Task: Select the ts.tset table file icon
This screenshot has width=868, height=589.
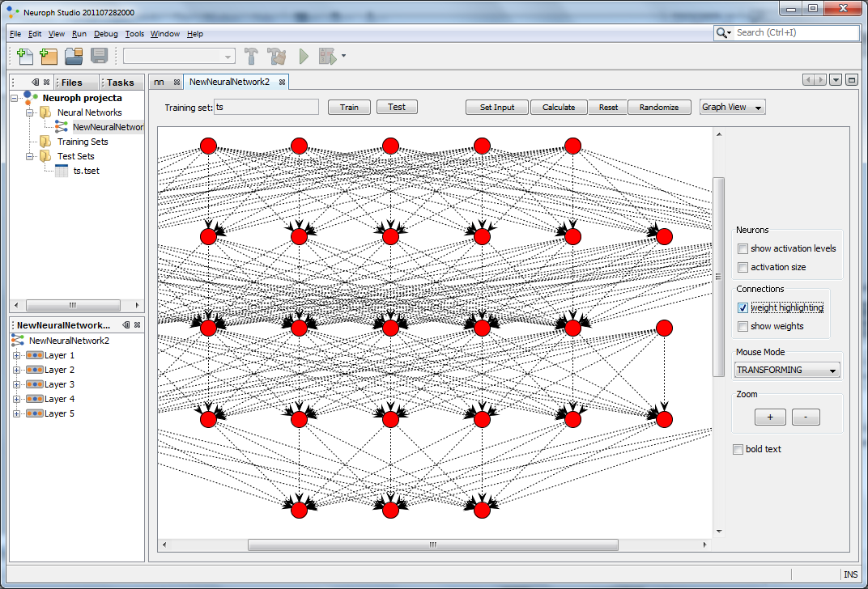Action: click(x=62, y=171)
